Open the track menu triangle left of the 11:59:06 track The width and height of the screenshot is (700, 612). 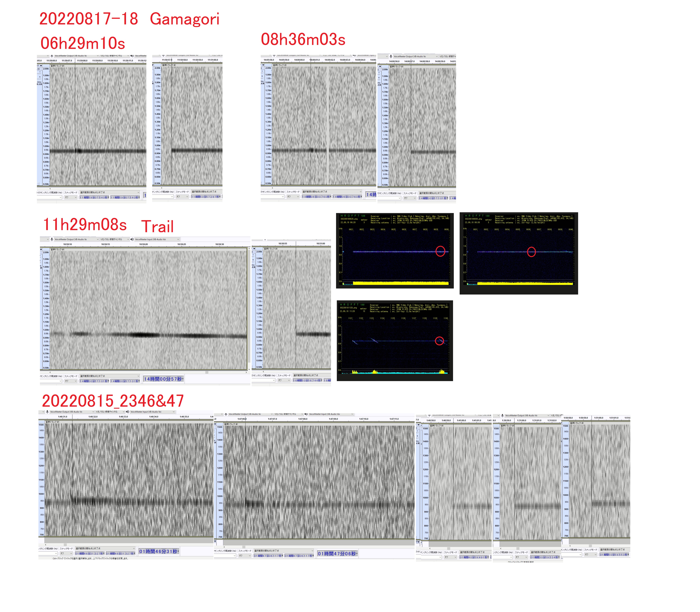click(x=41, y=65)
